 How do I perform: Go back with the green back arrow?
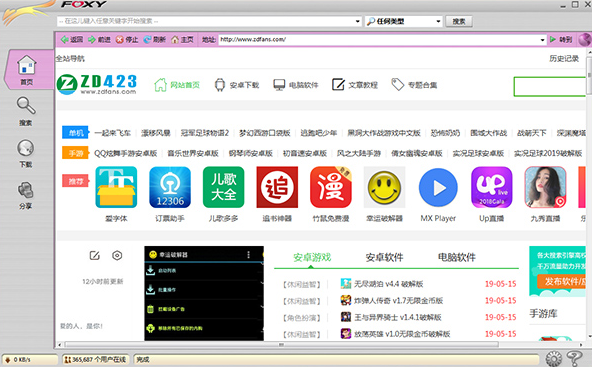[x=72, y=39]
